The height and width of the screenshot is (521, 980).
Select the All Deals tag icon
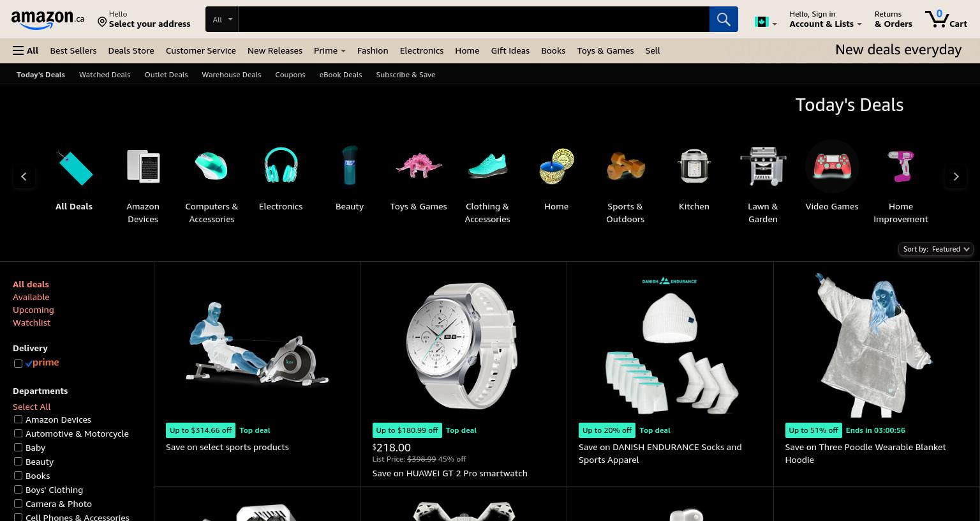click(74, 167)
